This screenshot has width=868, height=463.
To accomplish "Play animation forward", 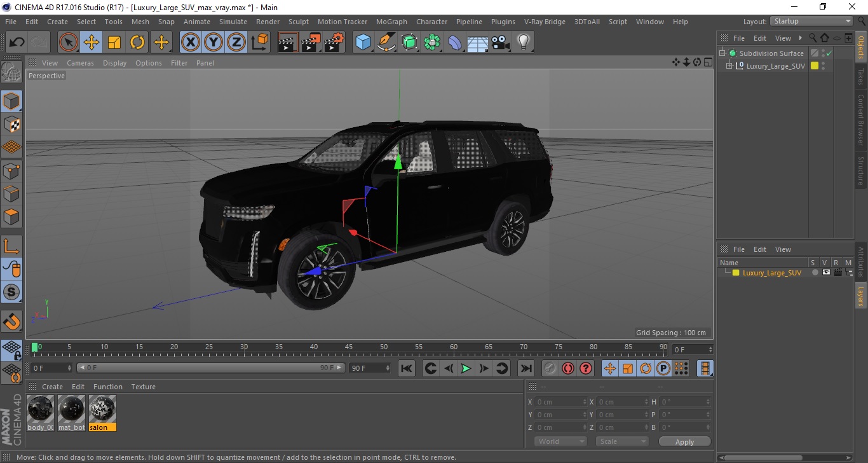I will point(466,368).
